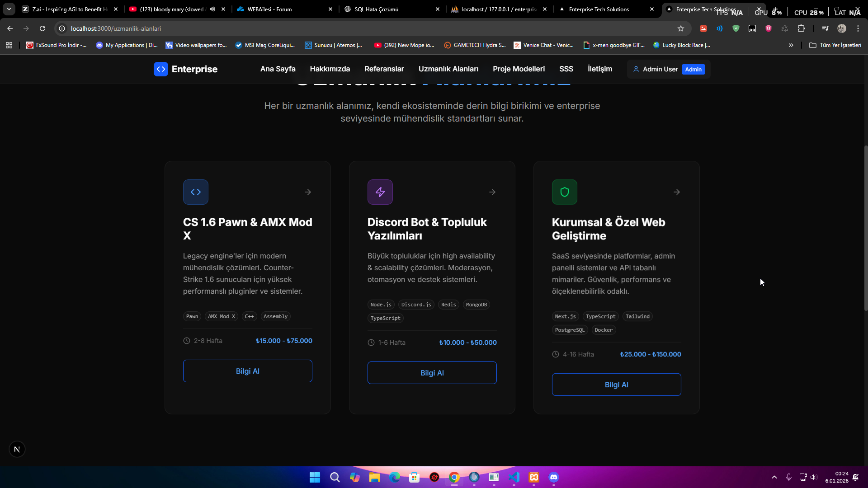
Task: Open the FxSound Pro İndir bookmark
Action: [57, 45]
